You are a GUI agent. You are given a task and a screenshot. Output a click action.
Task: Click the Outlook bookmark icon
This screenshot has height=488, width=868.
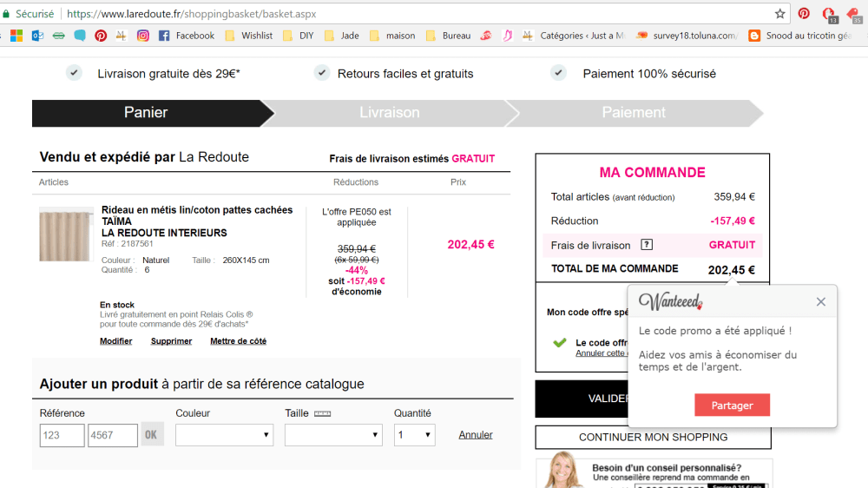37,36
